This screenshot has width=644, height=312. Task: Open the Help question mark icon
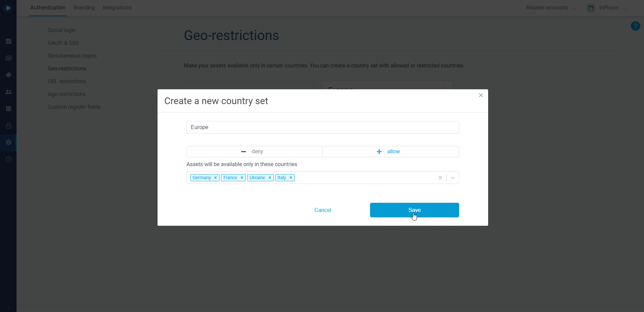click(x=8, y=159)
